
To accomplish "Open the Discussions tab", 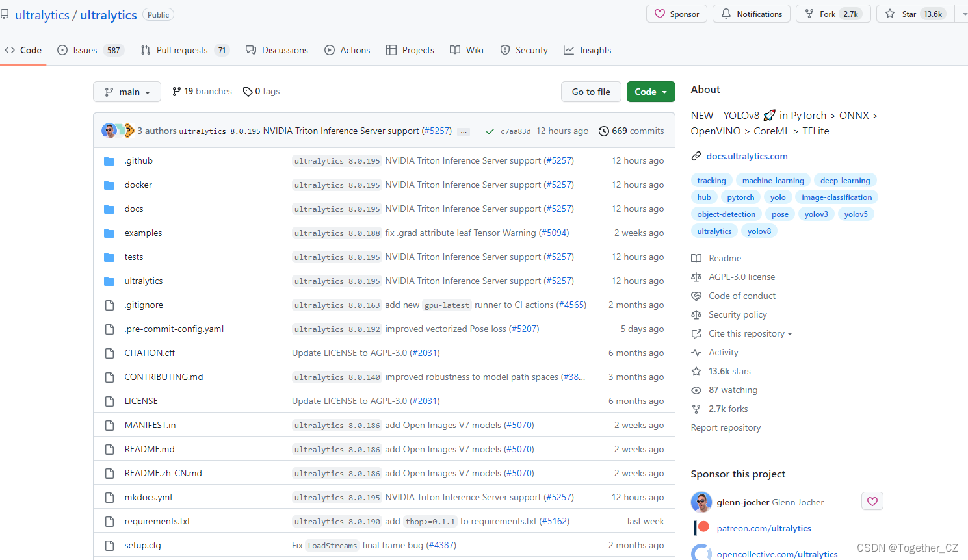I will pyautogui.click(x=277, y=50).
